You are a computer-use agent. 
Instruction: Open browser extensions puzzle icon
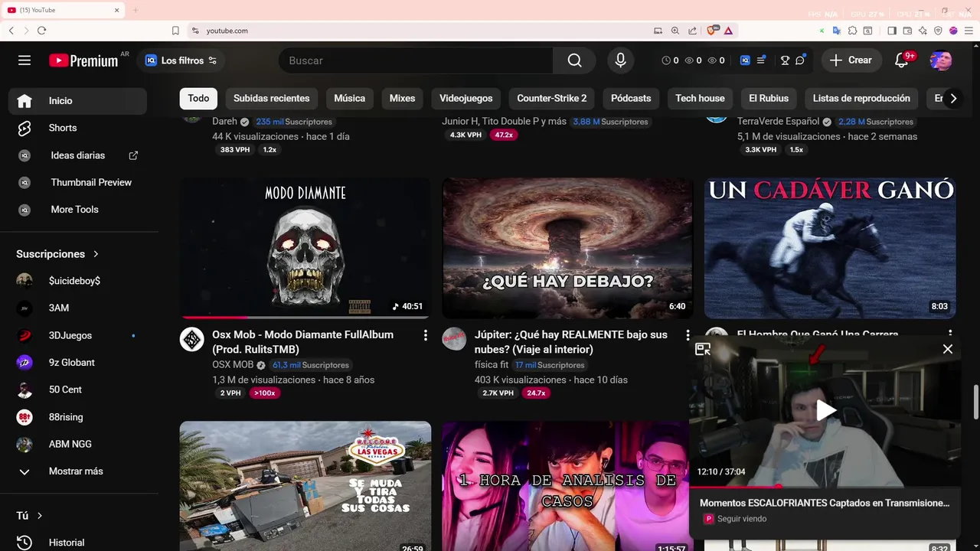pos(852,31)
